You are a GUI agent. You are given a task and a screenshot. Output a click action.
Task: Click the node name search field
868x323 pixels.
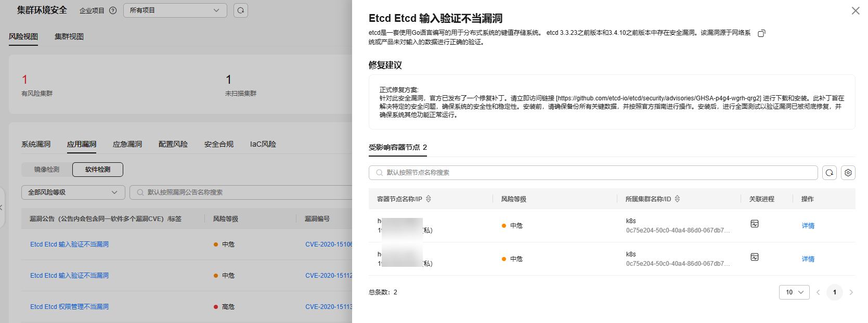593,173
